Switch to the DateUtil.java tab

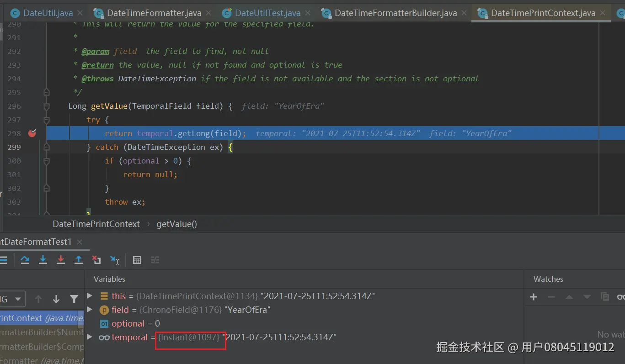pyautogui.click(x=48, y=13)
